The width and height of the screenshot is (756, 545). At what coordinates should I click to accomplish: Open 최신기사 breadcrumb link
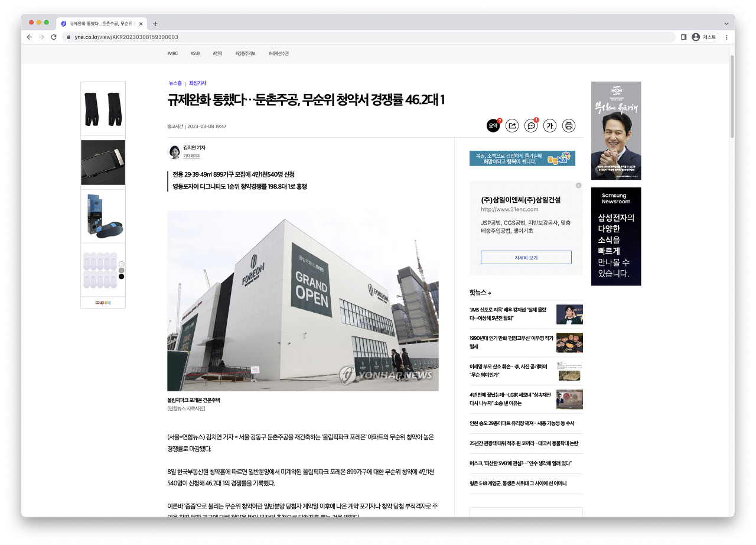pos(197,83)
